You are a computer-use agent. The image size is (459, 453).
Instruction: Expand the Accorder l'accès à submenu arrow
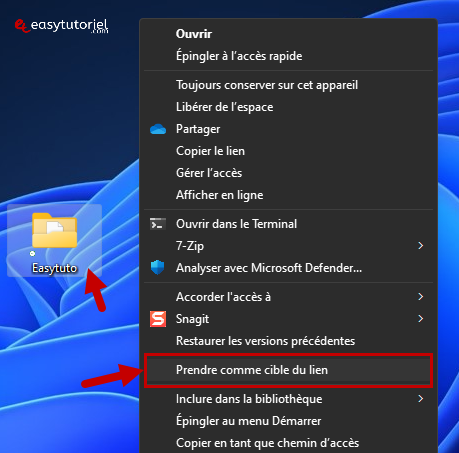tap(421, 297)
